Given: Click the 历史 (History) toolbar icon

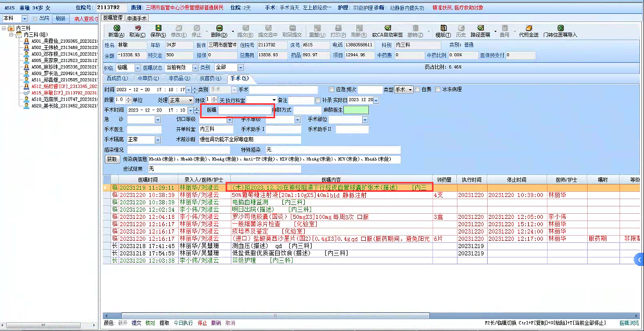Looking at the screenshot, I should click(x=461, y=28).
